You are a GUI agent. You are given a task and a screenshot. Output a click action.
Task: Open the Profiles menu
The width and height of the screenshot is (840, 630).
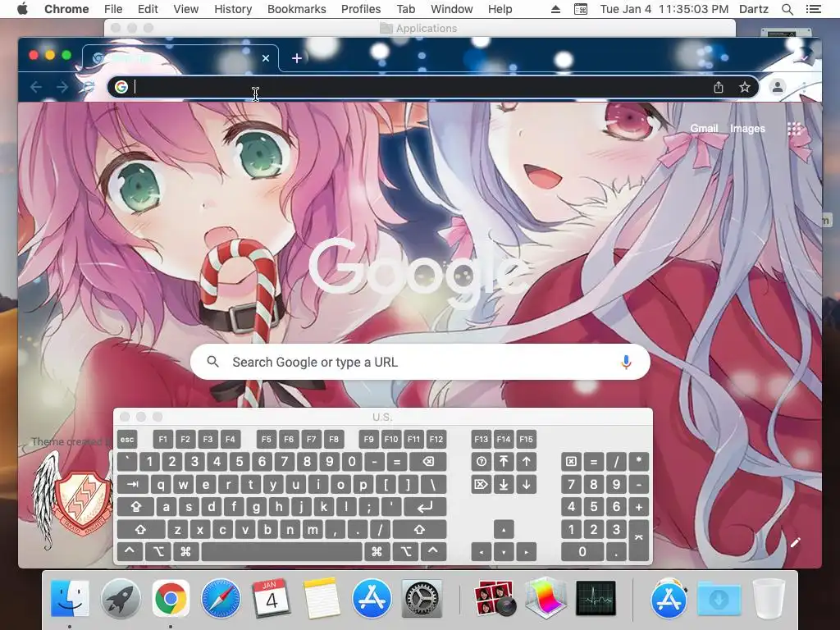[361, 9]
